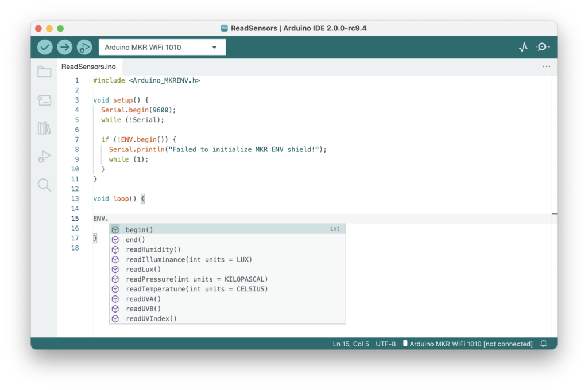Open the tab options ellipsis menu

547,67
